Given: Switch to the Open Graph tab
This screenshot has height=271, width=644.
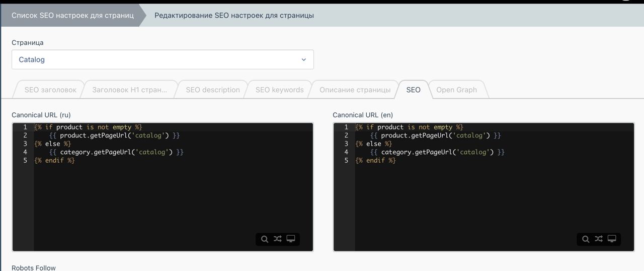Looking at the screenshot, I should click(456, 90).
